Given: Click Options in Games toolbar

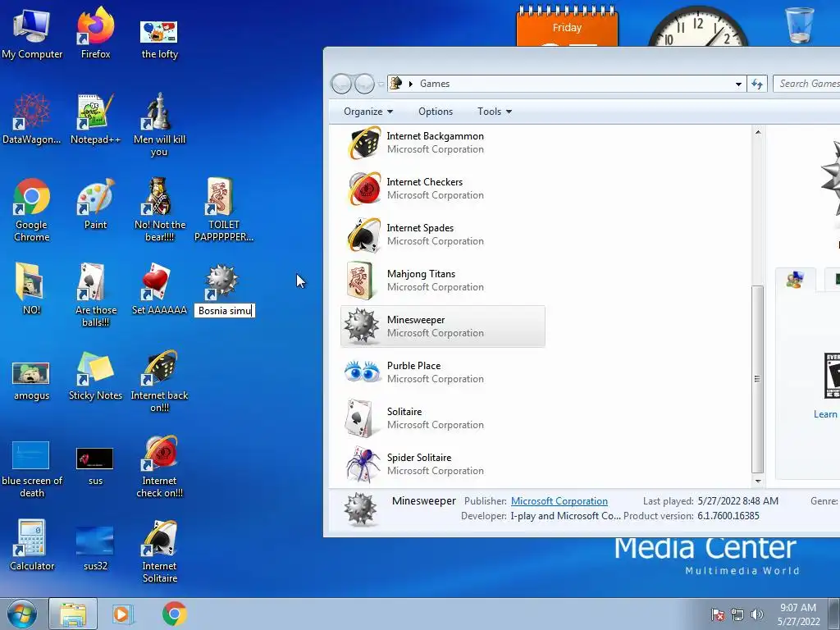Looking at the screenshot, I should [436, 112].
